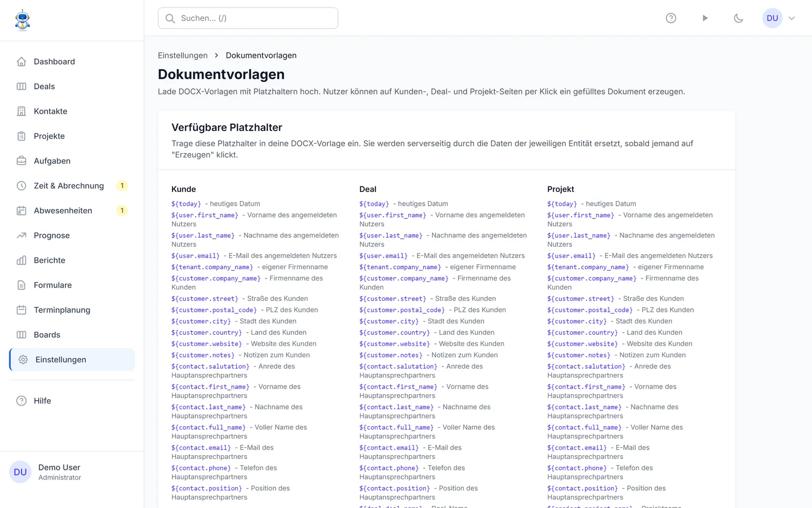The height and width of the screenshot is (508, 812).
Task: Click the Kunde column heading
Action: (x=184, y=189)
